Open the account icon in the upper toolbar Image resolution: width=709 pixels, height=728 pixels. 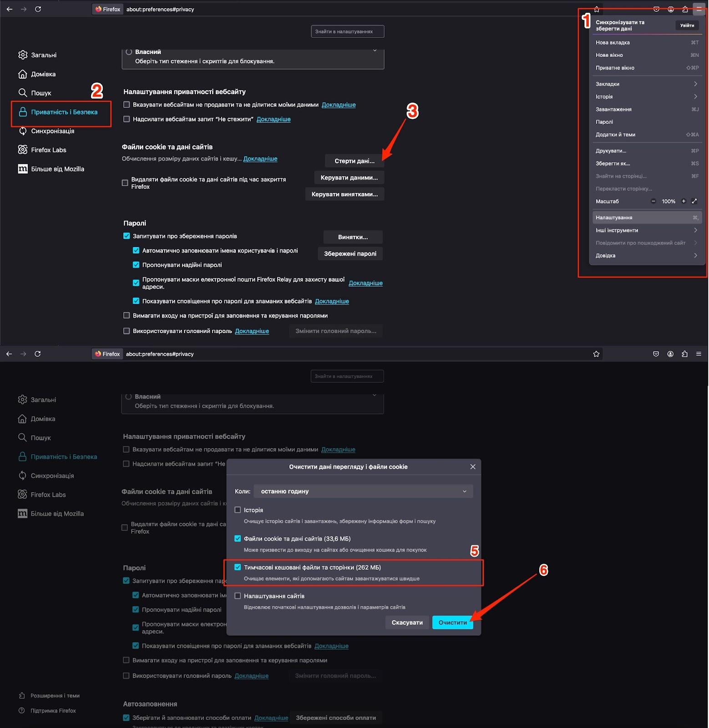tap(671, 9)
